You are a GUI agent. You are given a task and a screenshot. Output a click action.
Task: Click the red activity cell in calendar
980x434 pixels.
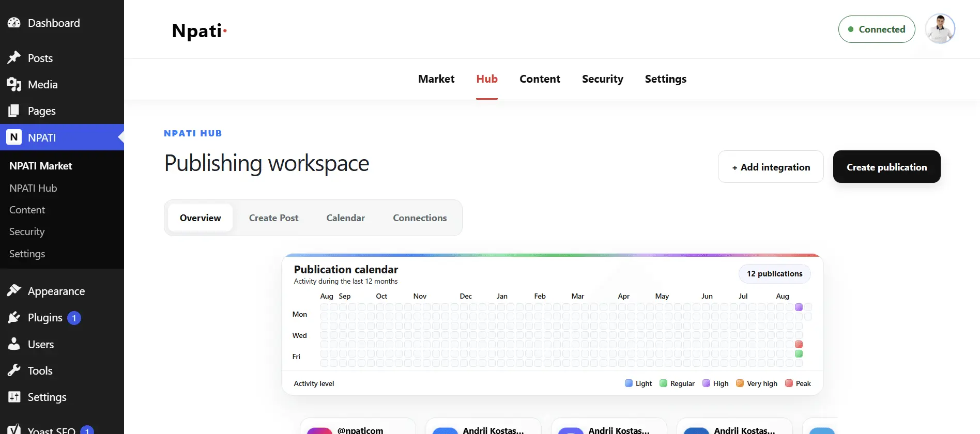[799, 344]
